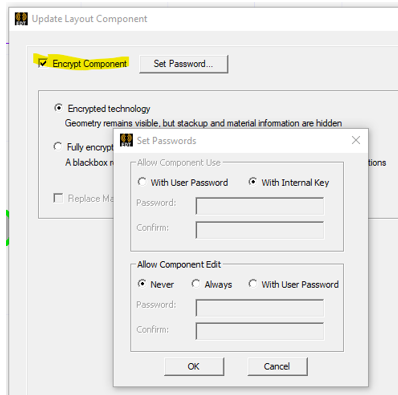
Task: Click the Geometry remains visible description text
Action: pos(203,123)
